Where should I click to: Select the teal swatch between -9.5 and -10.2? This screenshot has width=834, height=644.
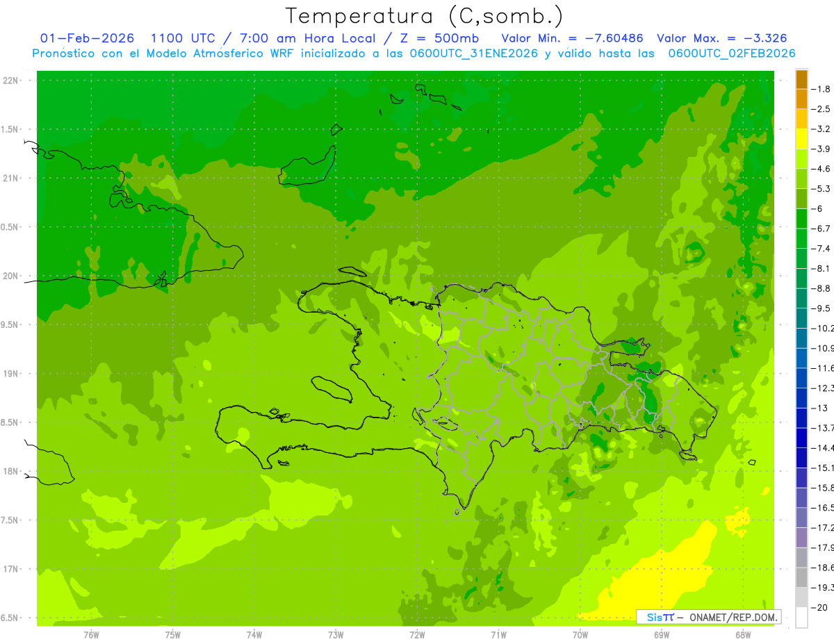pyautogui.click(x=801, y=318)
